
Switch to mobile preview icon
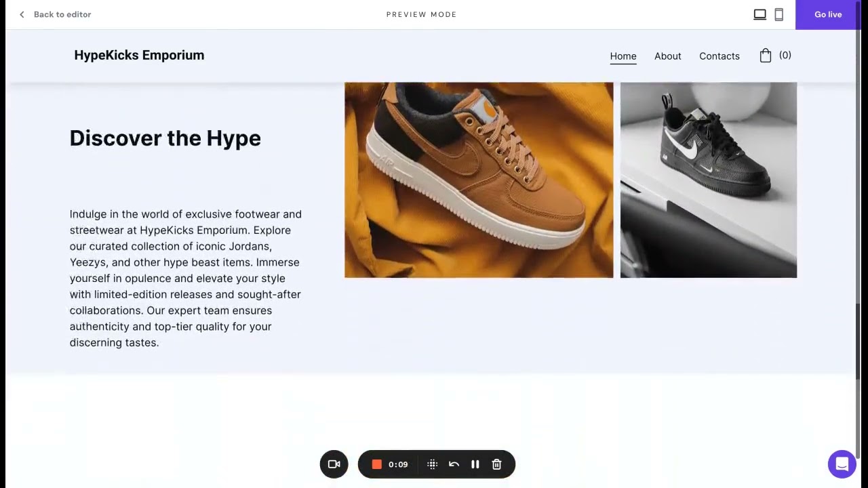(x=778, y=14)
